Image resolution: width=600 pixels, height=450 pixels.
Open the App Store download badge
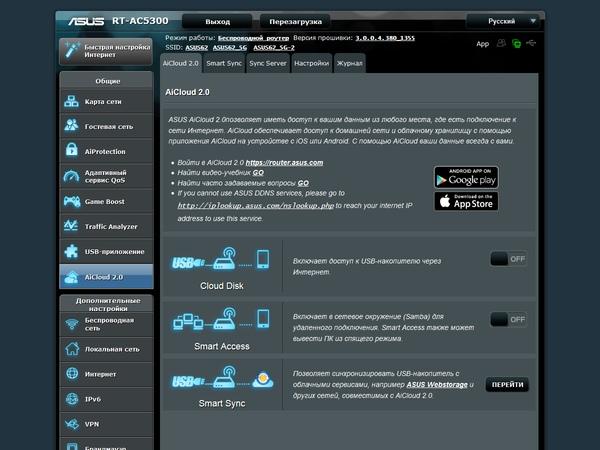tap(466, 201)
